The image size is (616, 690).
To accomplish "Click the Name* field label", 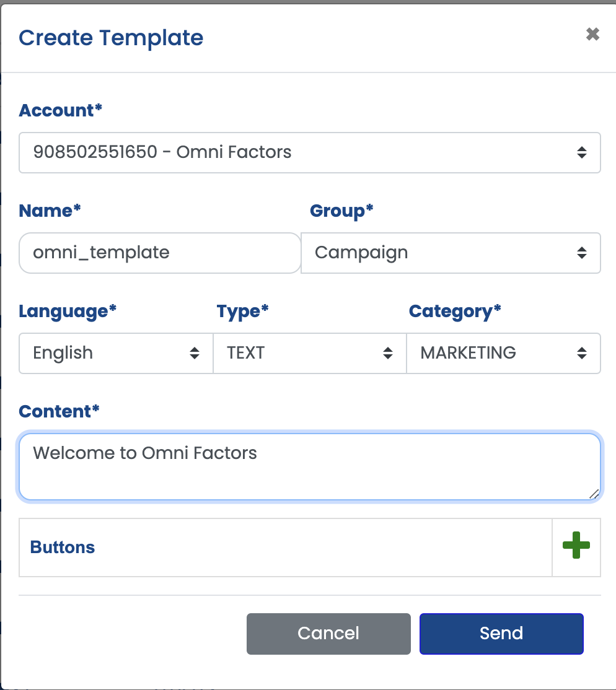I will click(50, 211).
